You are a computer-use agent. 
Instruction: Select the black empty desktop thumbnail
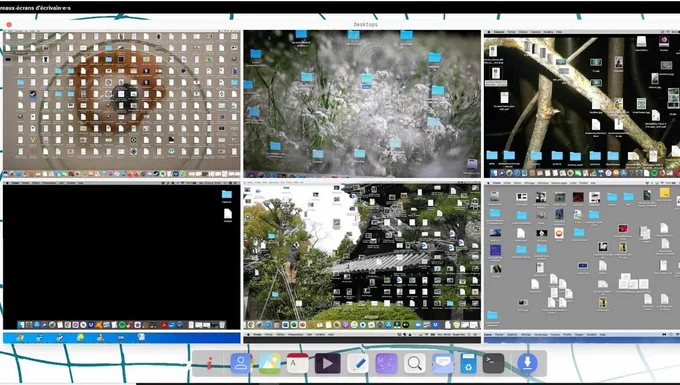click(121, 256)
